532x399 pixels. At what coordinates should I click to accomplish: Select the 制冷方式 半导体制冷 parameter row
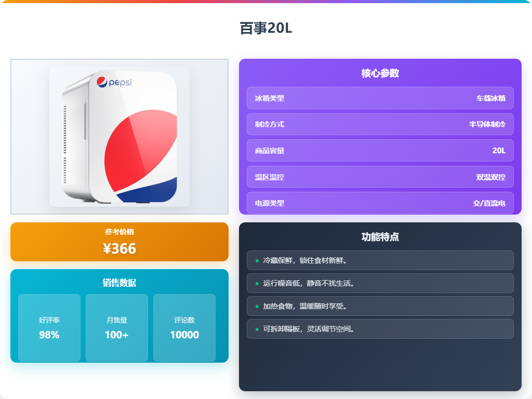(380, 124)
